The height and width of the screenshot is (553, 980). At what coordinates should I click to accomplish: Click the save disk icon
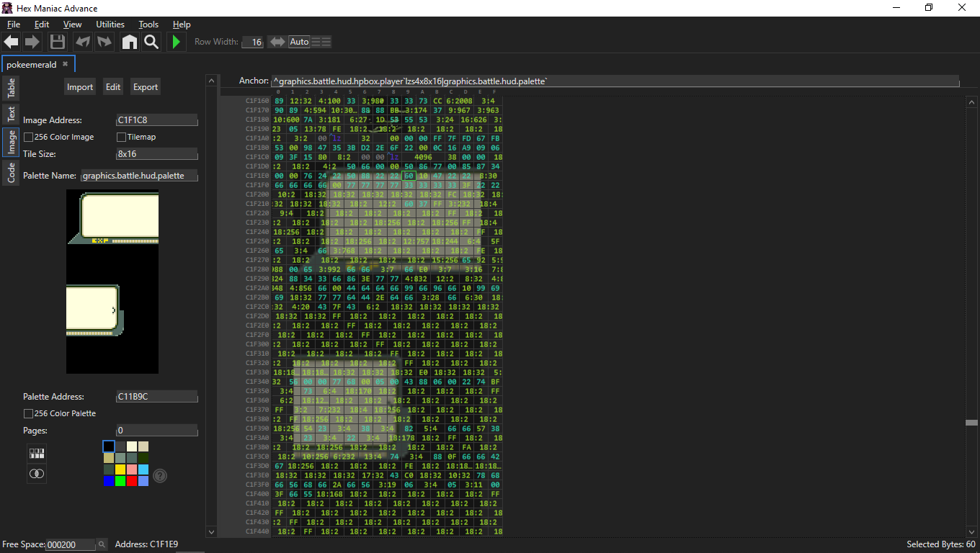point(58,42)
